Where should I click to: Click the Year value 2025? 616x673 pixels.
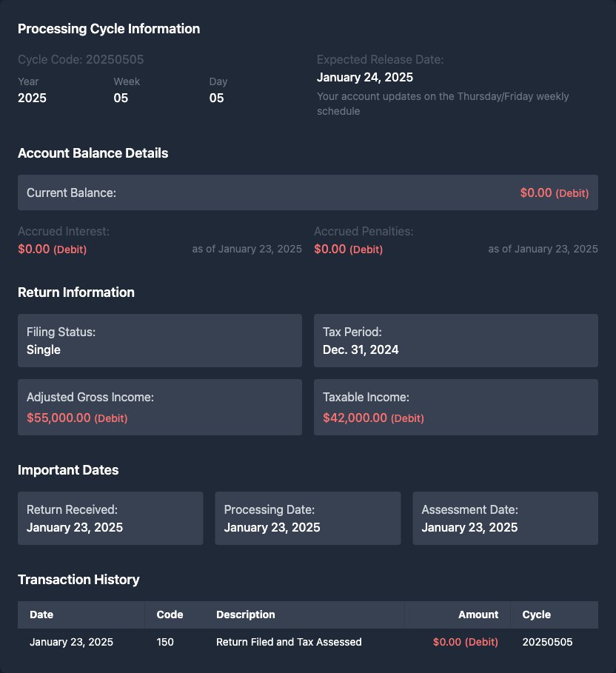(x=32, y=98)
